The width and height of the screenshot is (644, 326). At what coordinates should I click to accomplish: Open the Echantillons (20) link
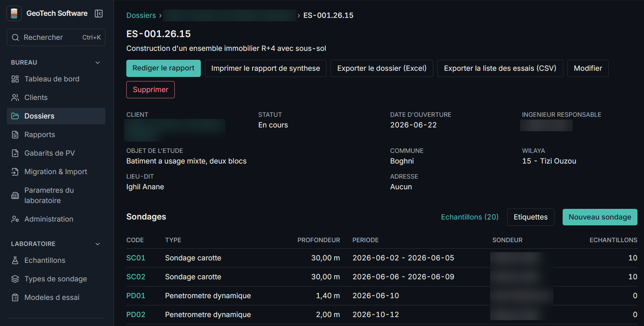(x=470, y=217)
